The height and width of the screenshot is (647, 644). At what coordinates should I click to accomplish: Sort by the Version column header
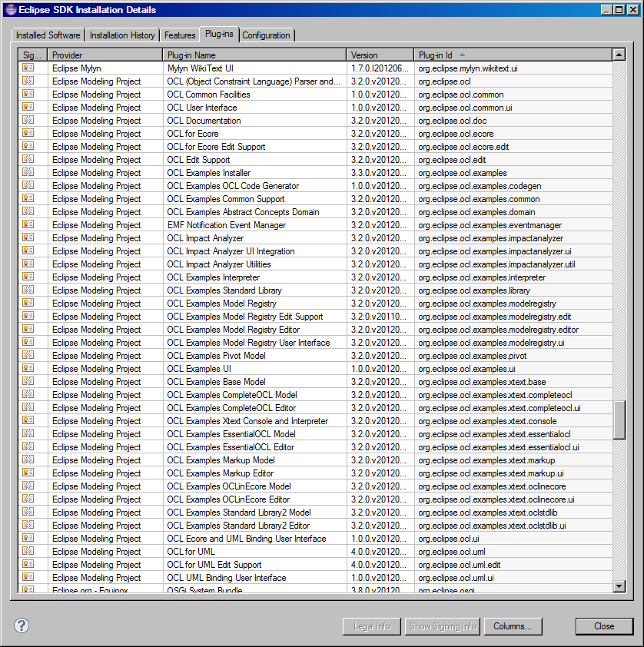click(x=380, y=55)
